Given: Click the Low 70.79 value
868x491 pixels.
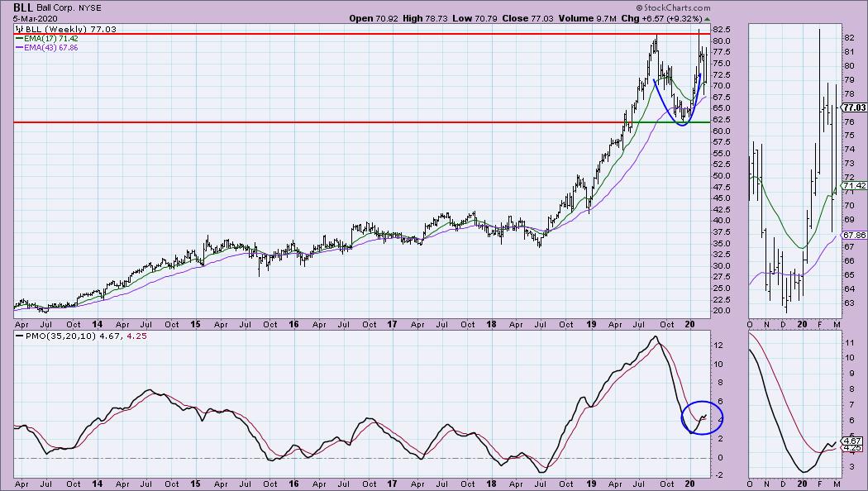Looking at the screenshot, I should pos(475,18).
